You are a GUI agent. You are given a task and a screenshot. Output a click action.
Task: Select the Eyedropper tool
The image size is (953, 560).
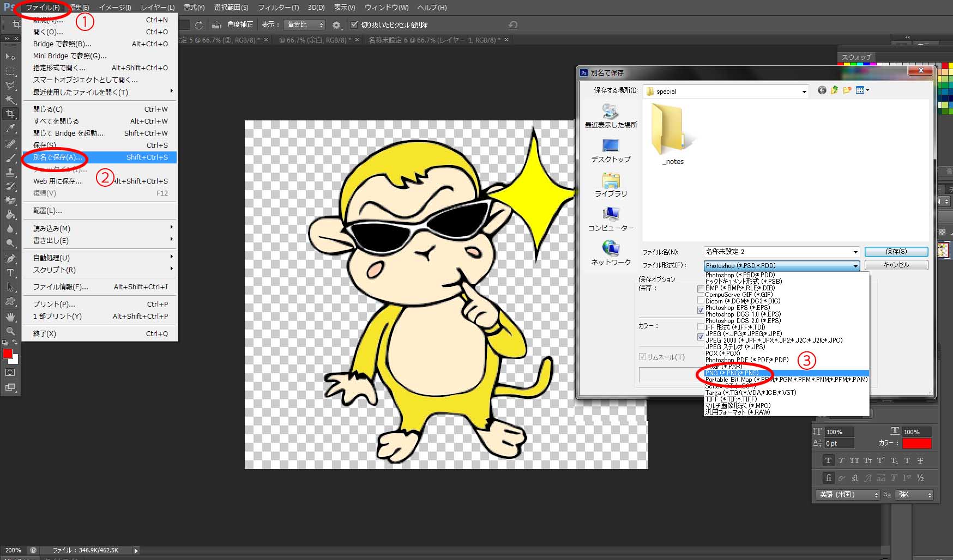[x=10, y=129]
